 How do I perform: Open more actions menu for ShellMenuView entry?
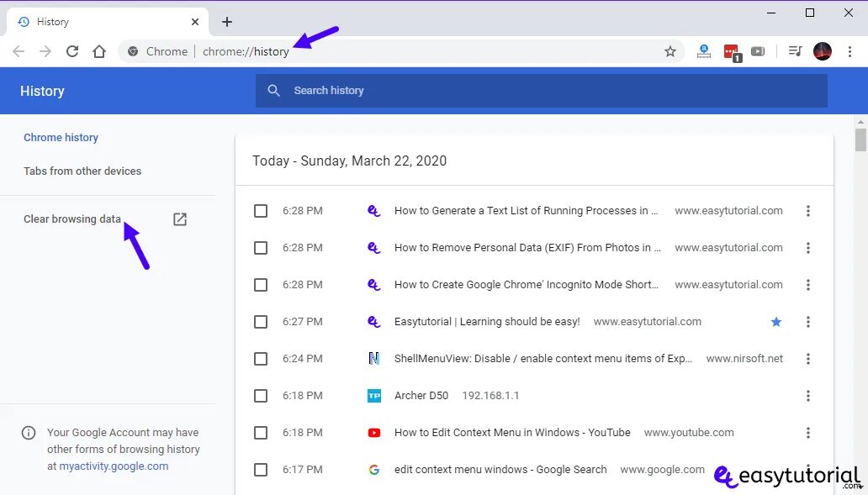click(x=808, y=359)
